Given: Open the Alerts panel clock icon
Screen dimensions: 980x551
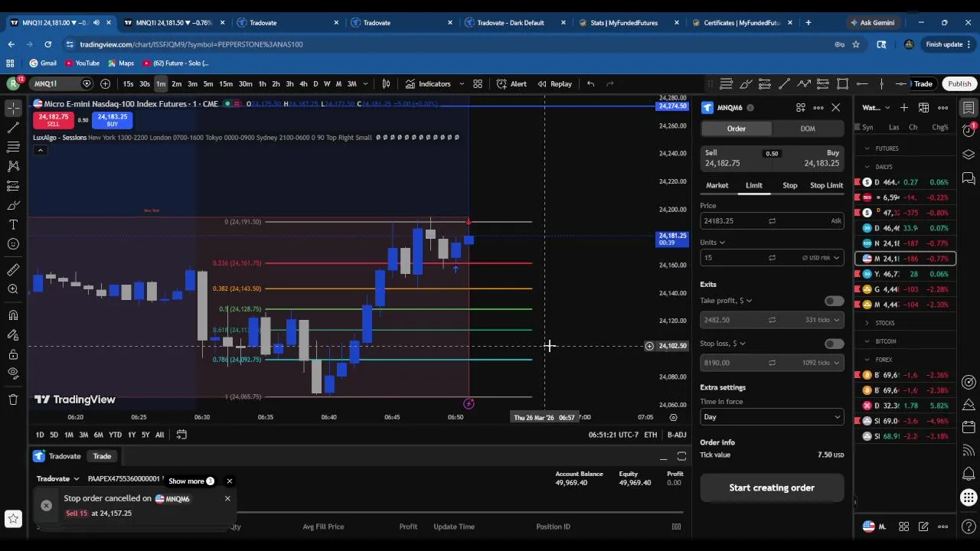Looking at the screenshot, I should coord(969,131).
